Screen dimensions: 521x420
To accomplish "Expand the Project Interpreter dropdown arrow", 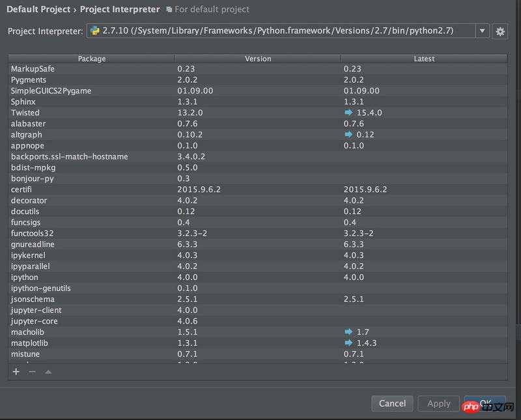I will 482,31.
